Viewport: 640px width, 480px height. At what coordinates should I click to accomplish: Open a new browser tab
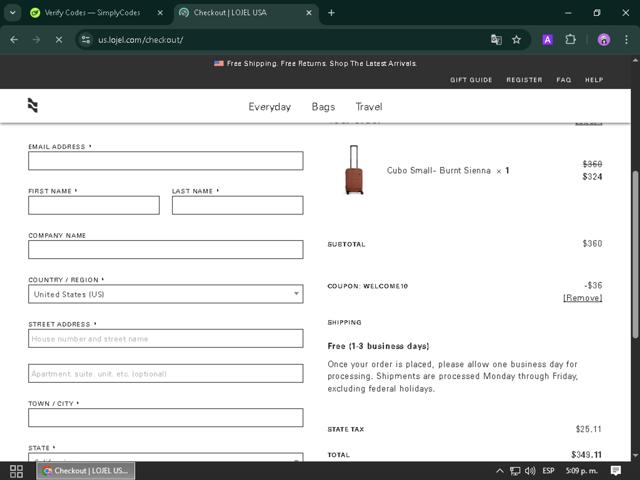coord(331,13)
